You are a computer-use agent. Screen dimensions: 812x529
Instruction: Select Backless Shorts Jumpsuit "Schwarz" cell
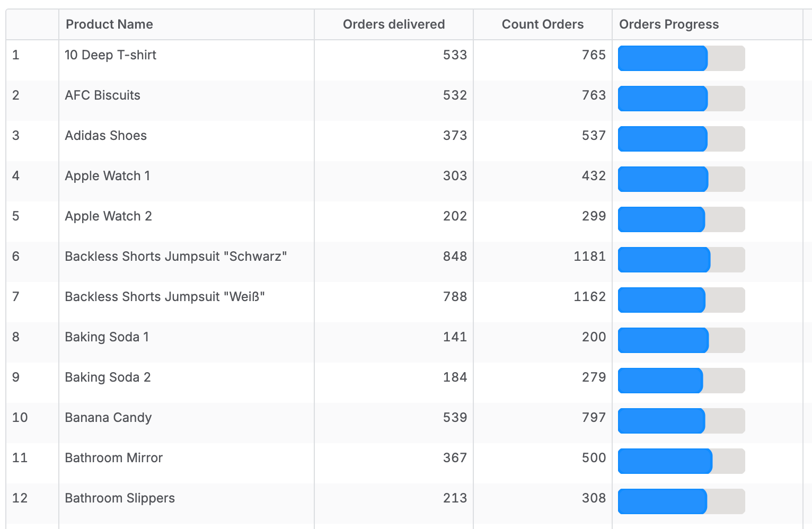(186, 261)
